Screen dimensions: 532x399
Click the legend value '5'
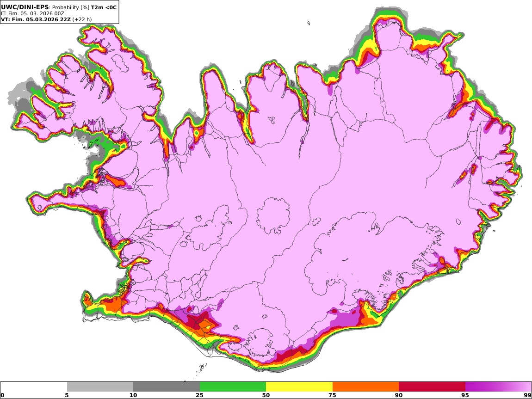pyautogui.click(x=67, y=395)
